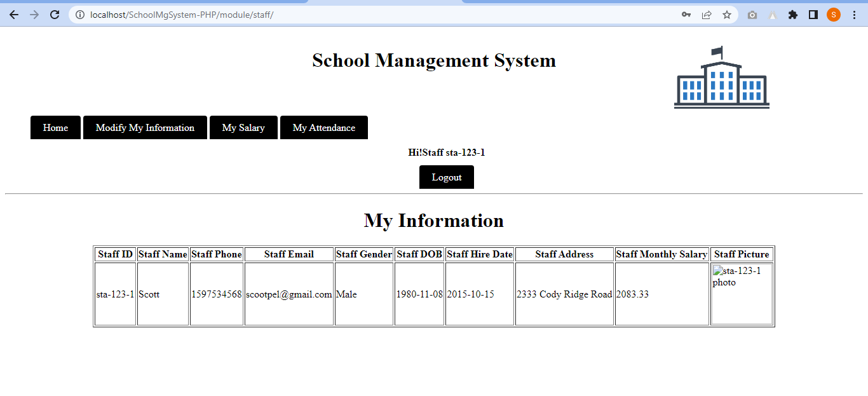Click the saved passwords key icon
This screenshot has height=396, width=868.
(x=686, y=14)
